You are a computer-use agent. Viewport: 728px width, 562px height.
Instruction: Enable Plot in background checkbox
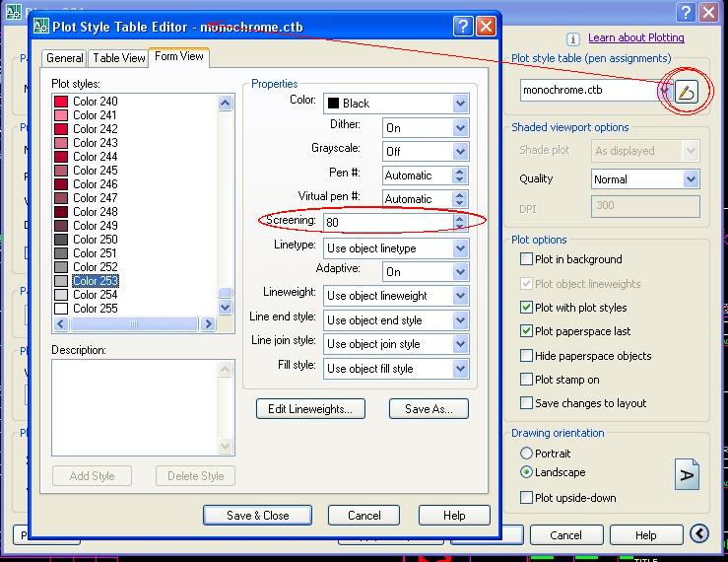526,259
